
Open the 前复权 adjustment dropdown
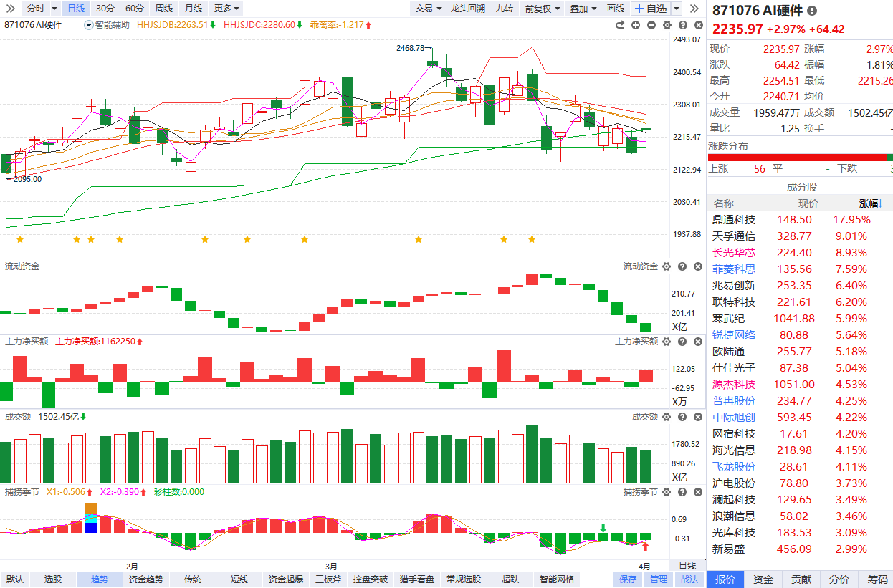click(x=541, y=9)
